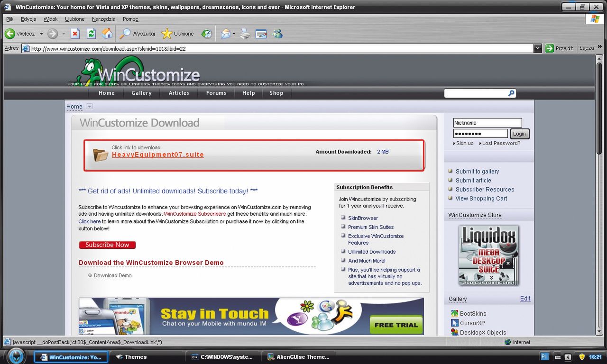Click the HeavyEquipment07 folder icon
This screenshot has width=607, height=364.
[101, 155]
